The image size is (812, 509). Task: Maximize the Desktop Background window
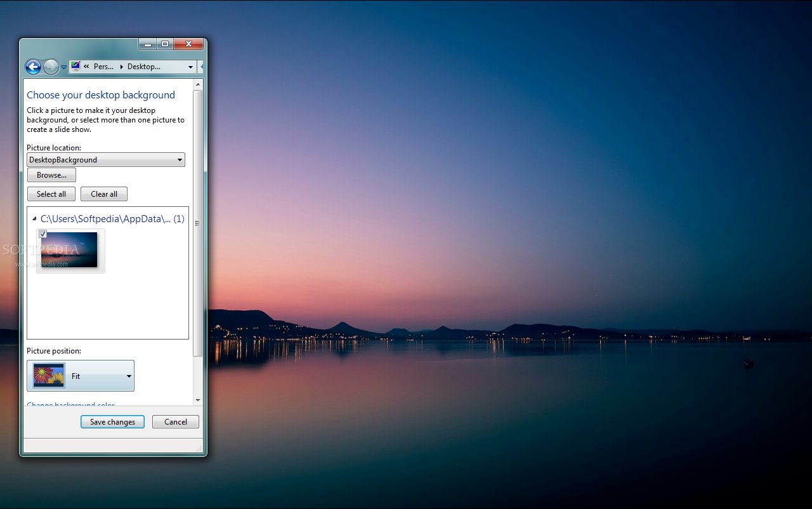point(165,44)
